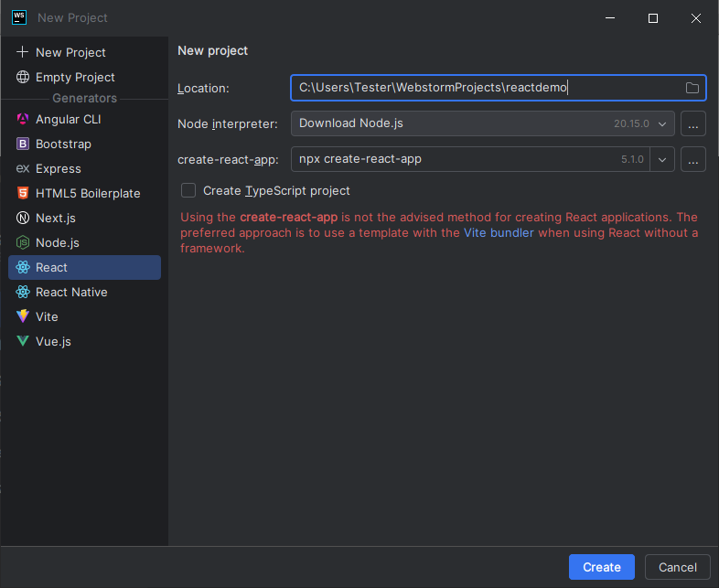Click the Vue.js V icon

[x=23, y=341]
